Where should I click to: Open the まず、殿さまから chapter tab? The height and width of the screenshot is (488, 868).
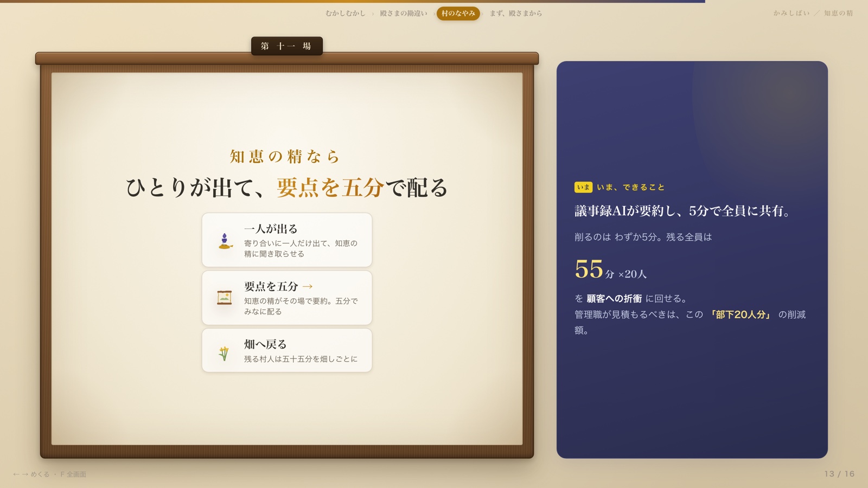point(516,14)
